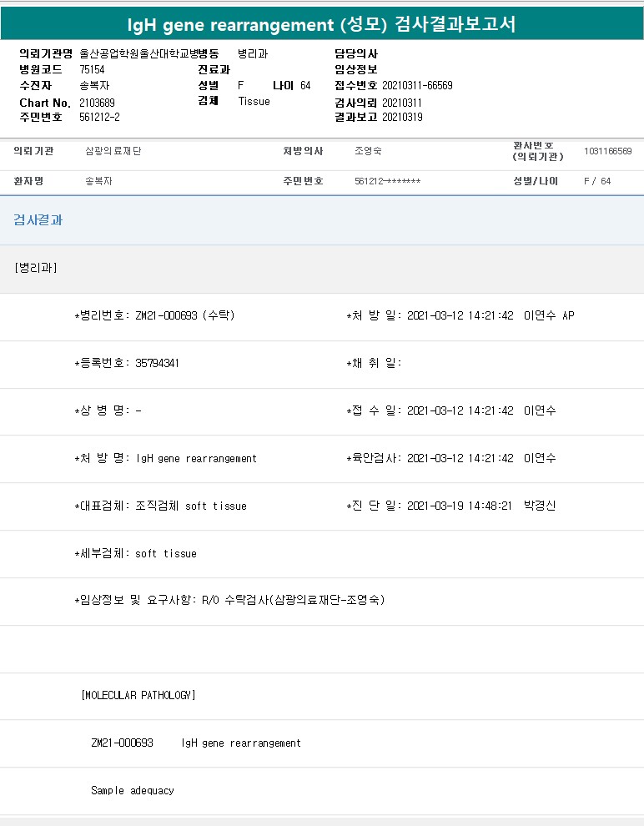
Task: Click the masked 주민번호 561212-*******
Action: (x=388, y=181)
